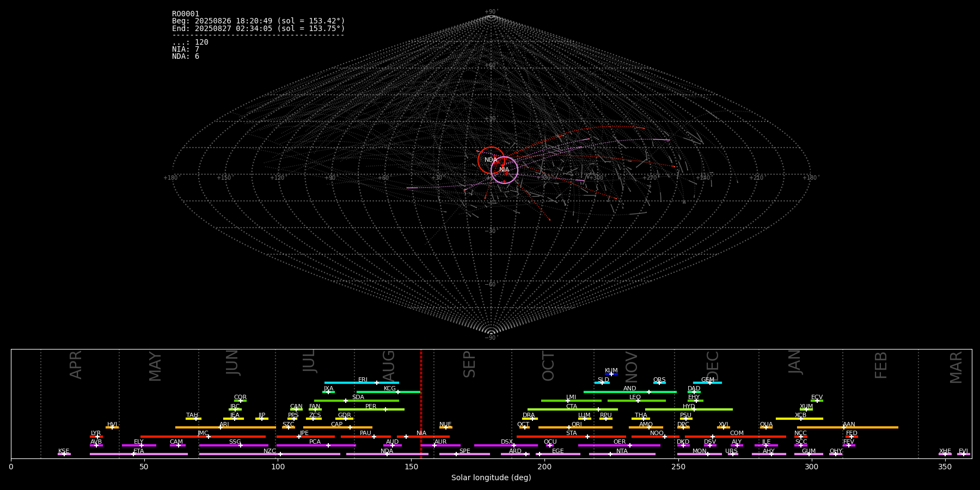The height and width of the screenshot is (490, 980).
Task: Click the AUG month label
Action: coord(389,365)
